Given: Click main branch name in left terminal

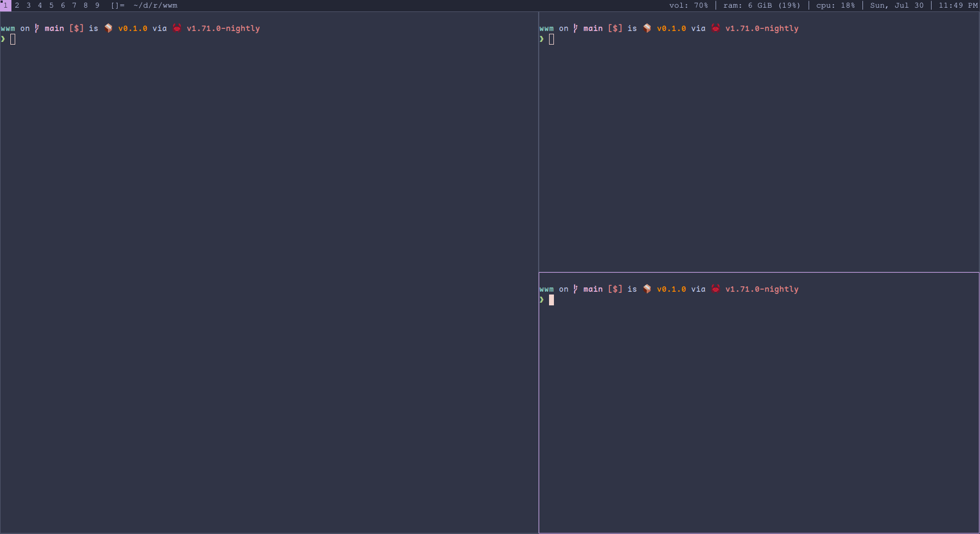Looking at the screenshot, I should point(54,28).
